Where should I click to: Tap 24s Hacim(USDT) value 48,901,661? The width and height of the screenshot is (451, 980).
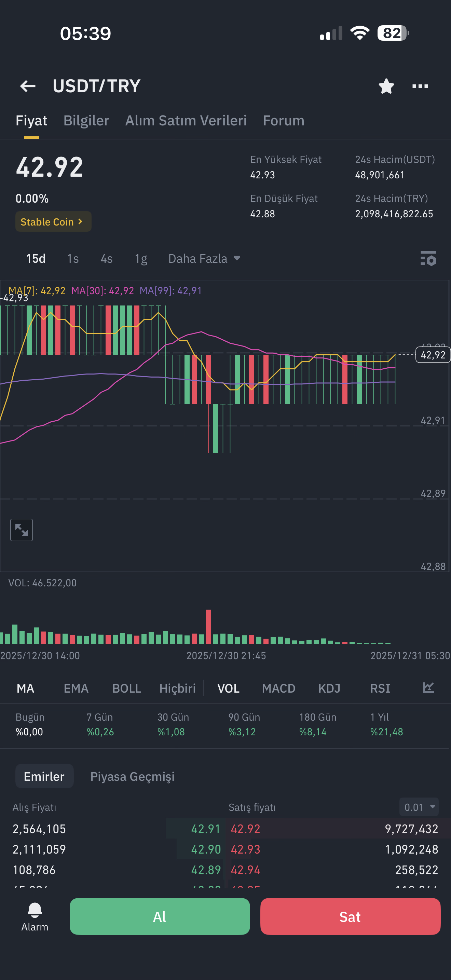tap(380, 175)
